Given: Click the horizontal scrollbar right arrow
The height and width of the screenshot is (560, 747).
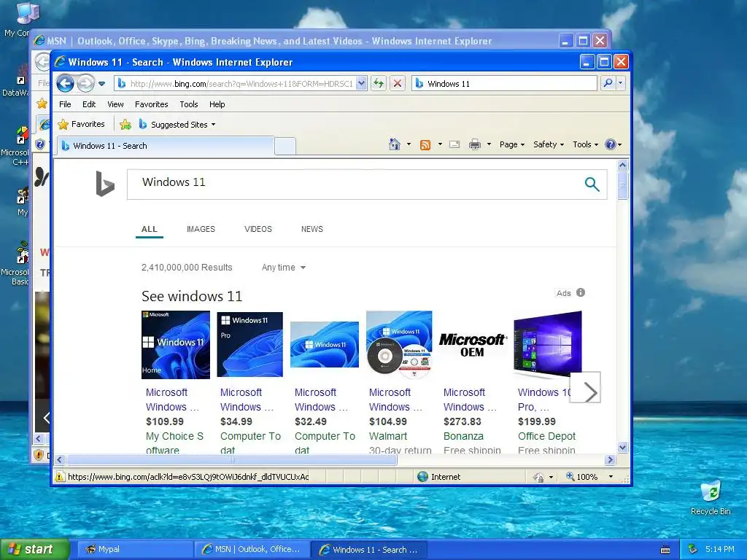Looking at the screenshot, I should tap(611, 459).
